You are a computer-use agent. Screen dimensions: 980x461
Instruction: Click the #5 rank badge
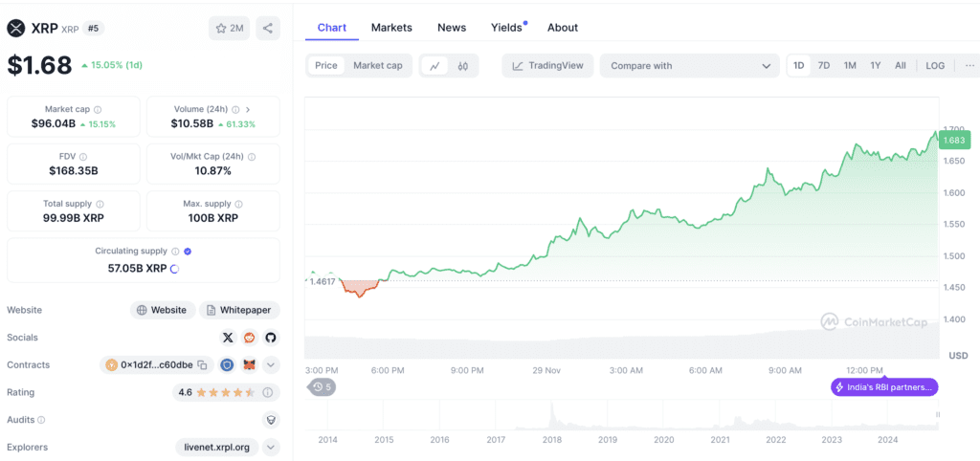pos(93,28)
